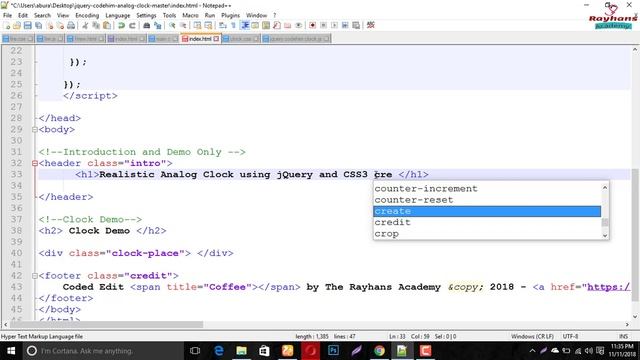
Task: Click the Cut scissors toolbar icon
Action: [x=85, y=25]
